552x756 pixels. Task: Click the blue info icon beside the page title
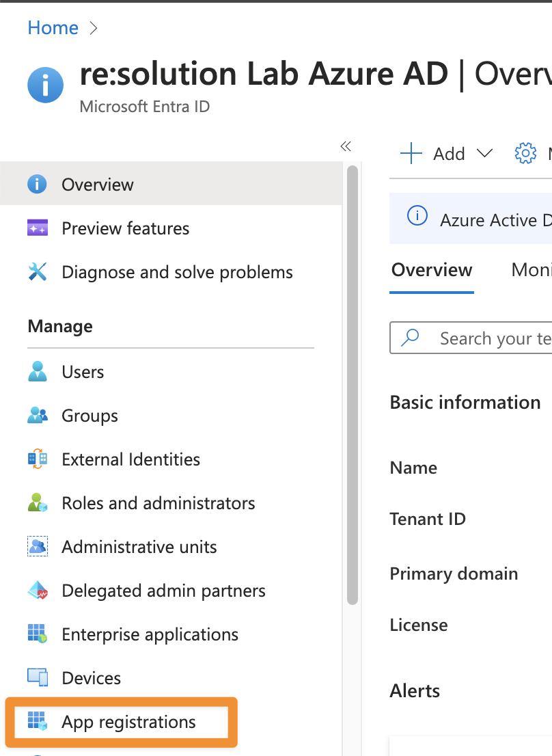(45, 85)
